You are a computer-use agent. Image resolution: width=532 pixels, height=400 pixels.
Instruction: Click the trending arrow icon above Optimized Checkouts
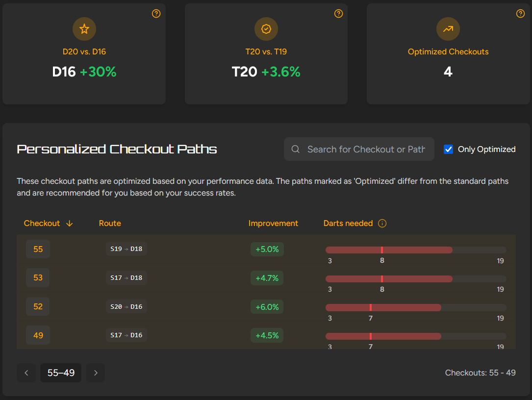[x=448, y=29]
